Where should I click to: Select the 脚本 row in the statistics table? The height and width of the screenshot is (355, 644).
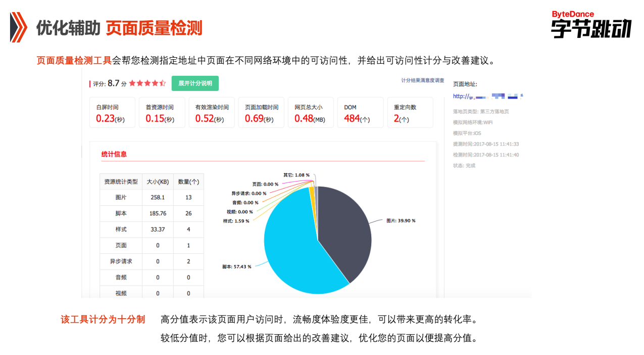pos(150,213)
